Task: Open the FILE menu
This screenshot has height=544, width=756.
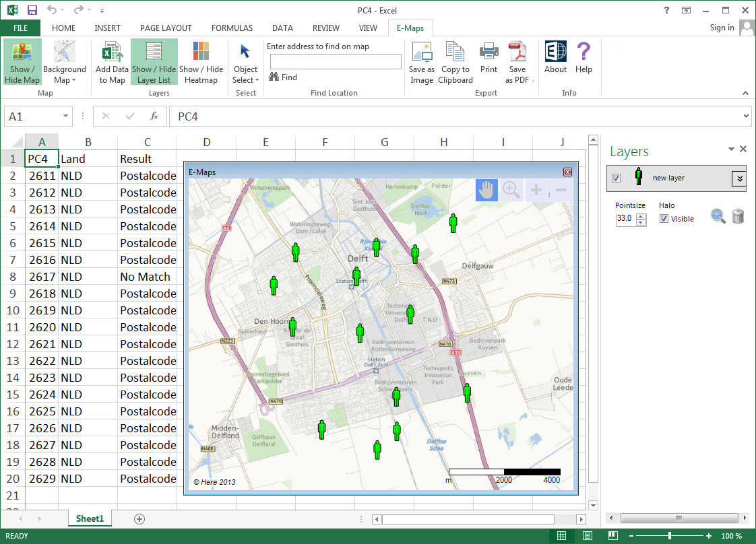Action: (20, 28)
